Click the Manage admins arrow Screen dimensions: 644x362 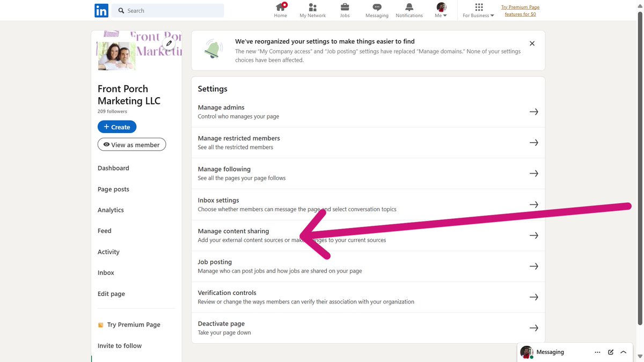click(534, 112)
